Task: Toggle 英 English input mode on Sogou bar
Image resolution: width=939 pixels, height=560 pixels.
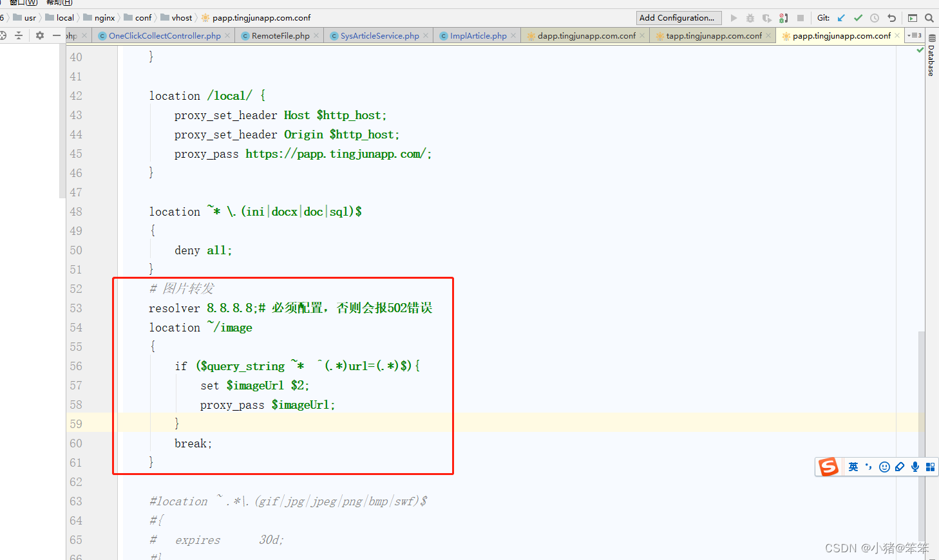Action: coord(852,467)
